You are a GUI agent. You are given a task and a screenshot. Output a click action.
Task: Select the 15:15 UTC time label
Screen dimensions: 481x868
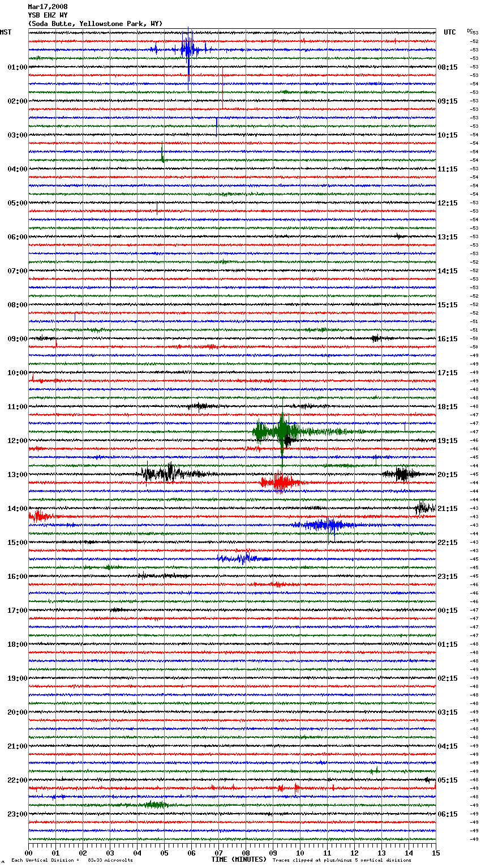point(448,305)
